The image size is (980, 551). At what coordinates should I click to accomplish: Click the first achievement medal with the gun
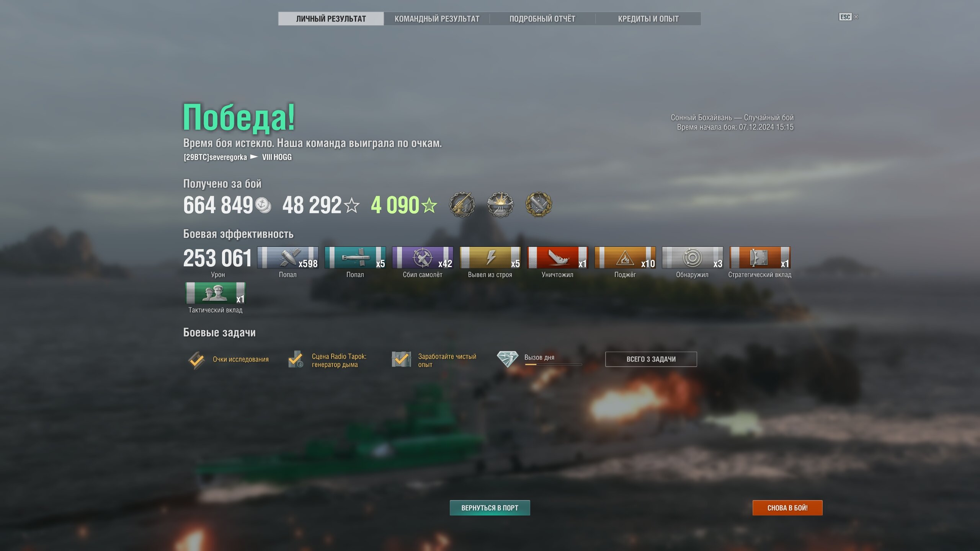(462, 205)
